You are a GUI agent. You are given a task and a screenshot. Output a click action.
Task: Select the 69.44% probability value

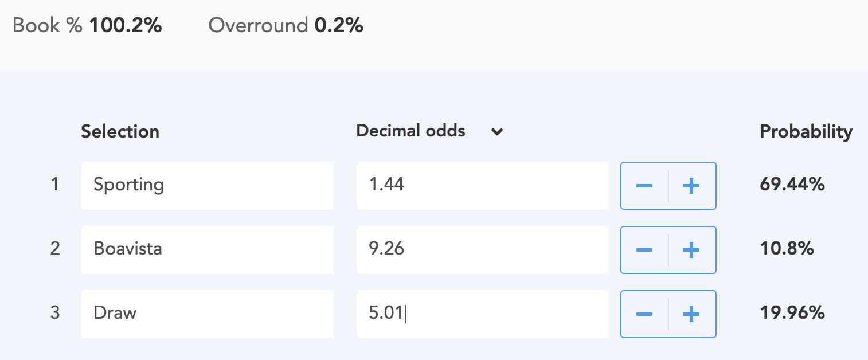792,185
